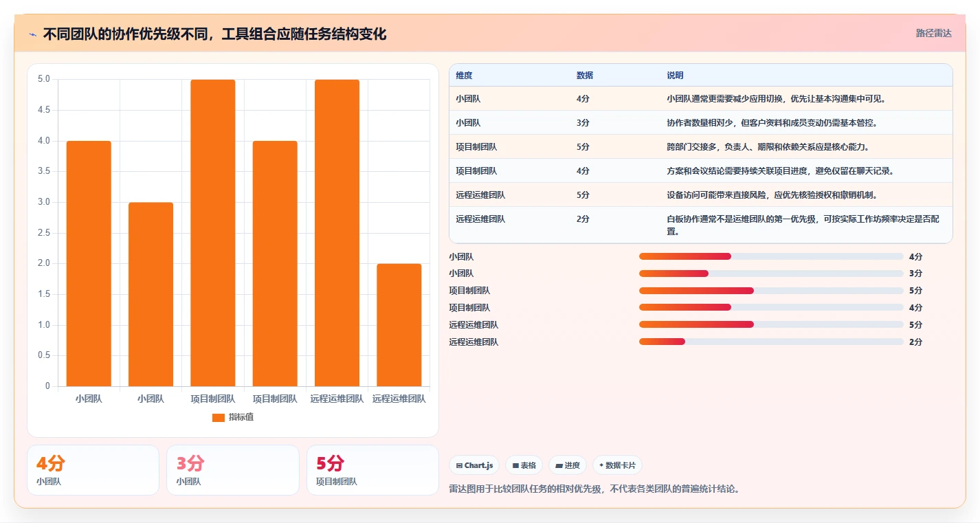
Task: Click the 小团队 progress bar showing 3分
Action: (x=771, y=274)
